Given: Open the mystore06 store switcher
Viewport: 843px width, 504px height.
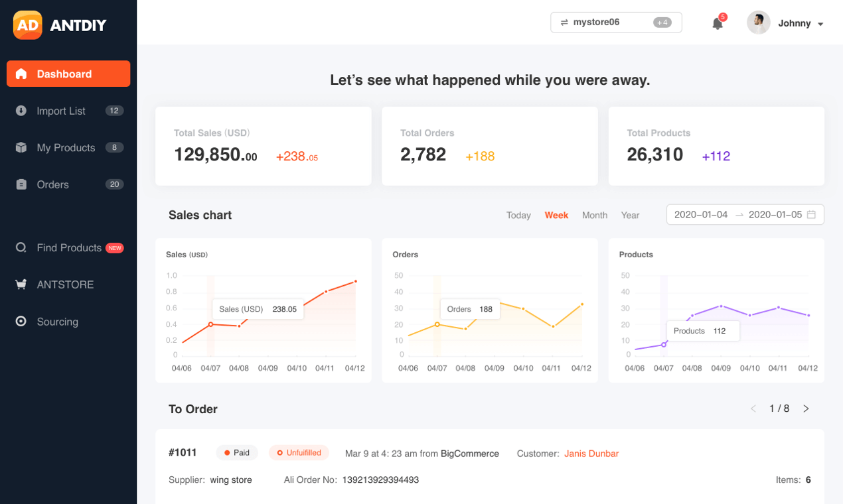Looking at the screenshot, I should click(x=616, y=22).
